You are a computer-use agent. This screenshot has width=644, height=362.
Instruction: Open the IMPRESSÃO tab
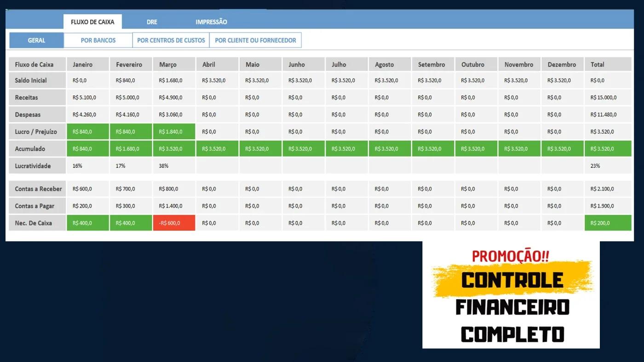tap(211, 22)
